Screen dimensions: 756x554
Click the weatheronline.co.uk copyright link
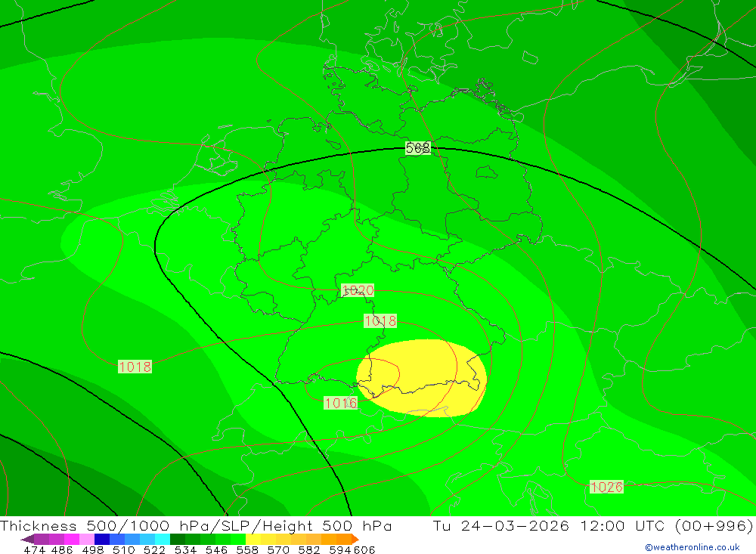tap(692, 547)
